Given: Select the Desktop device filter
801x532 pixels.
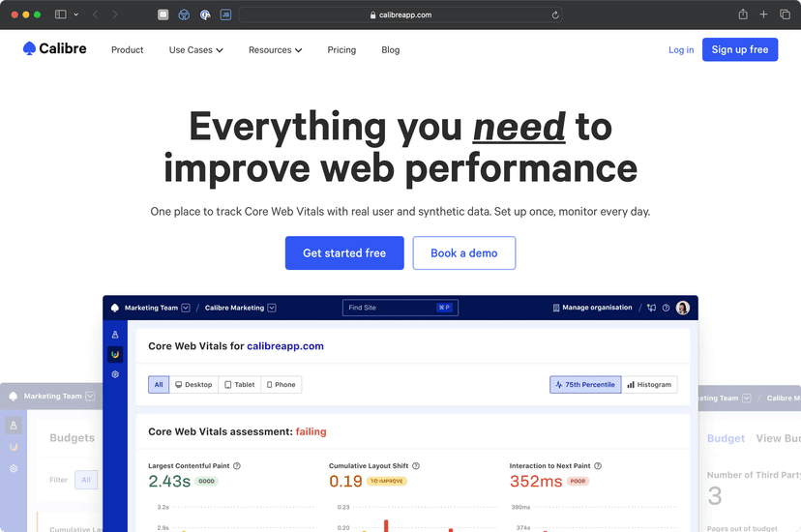Looking at the screenshot, I should (193, 385).
